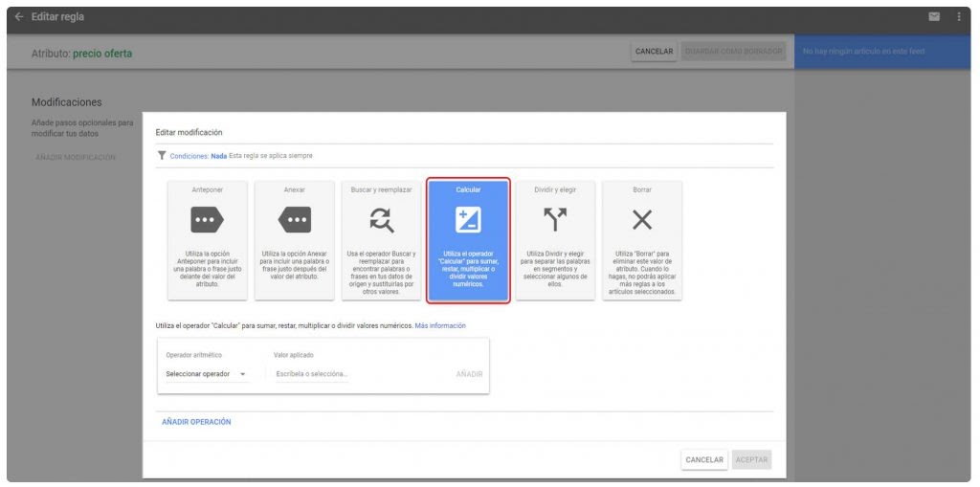Click CANCELAR in the top rule bar
Image resolution: width=980 pixels, height=487 pixels.
tap(654, 52)
